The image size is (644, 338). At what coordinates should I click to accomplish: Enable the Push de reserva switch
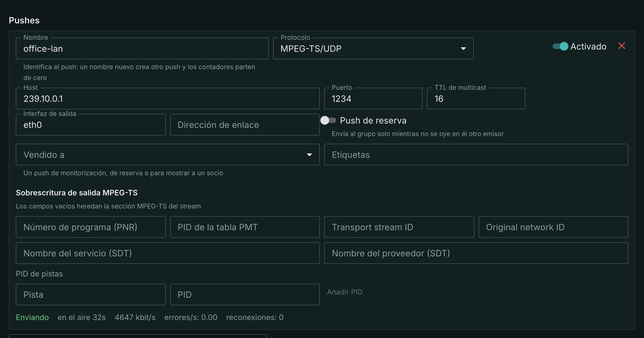click(x=328, y=120)
